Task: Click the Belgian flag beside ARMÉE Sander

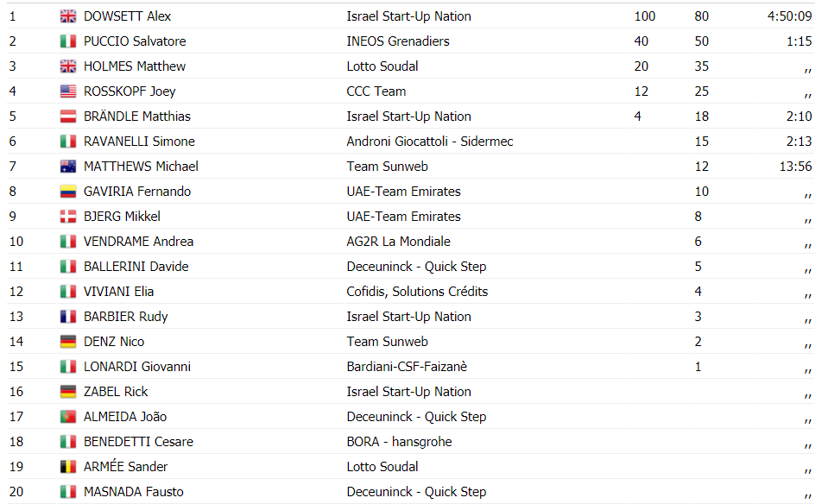Action: coord(68,467)
